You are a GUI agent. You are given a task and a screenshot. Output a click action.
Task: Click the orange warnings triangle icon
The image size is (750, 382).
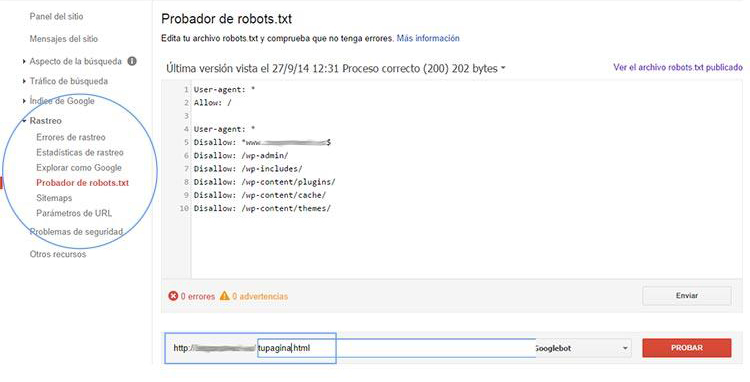point(225,296)
